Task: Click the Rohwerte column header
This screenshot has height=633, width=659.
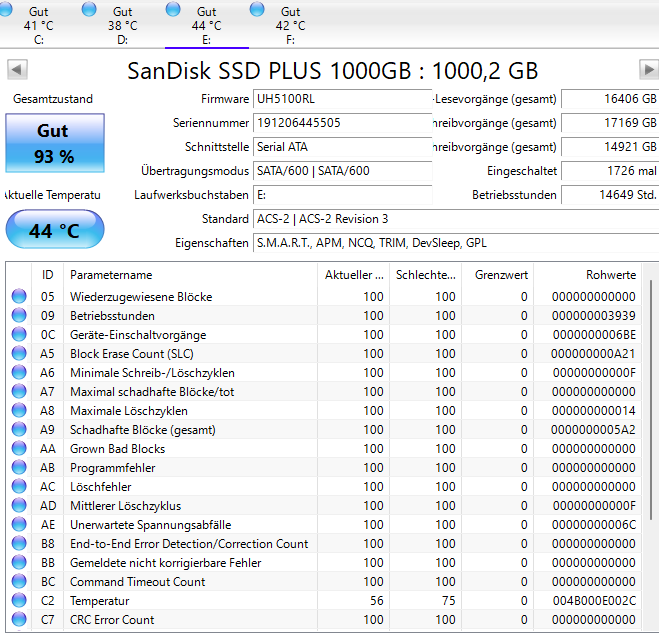Action: point(588,275)
